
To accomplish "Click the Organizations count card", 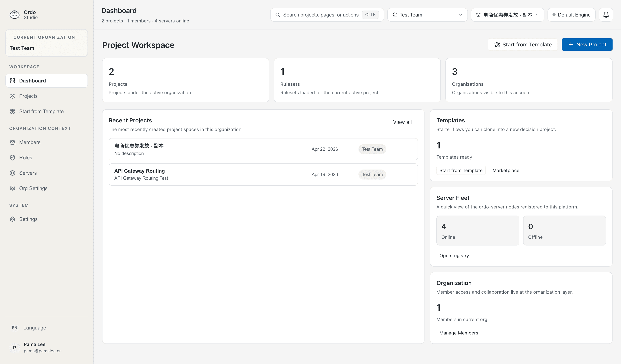I will pos(529,80).
